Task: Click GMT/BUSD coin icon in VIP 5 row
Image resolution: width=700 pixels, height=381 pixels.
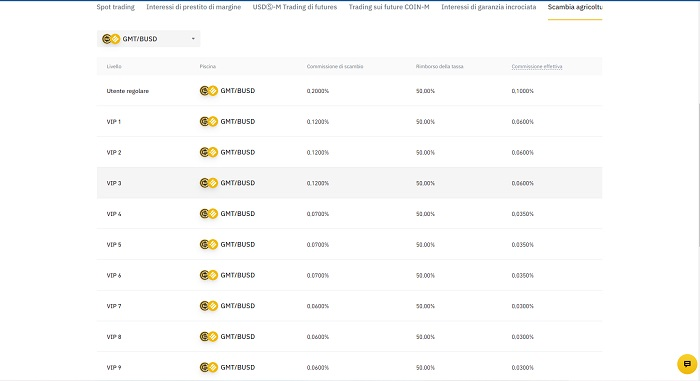Action: pos(208,244)
